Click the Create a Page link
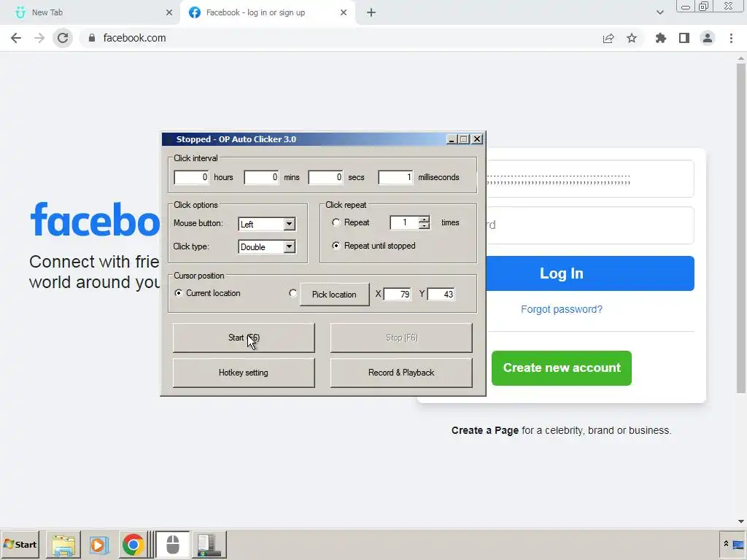The width and height of the screenshot is (747, 560). [485, 430]
